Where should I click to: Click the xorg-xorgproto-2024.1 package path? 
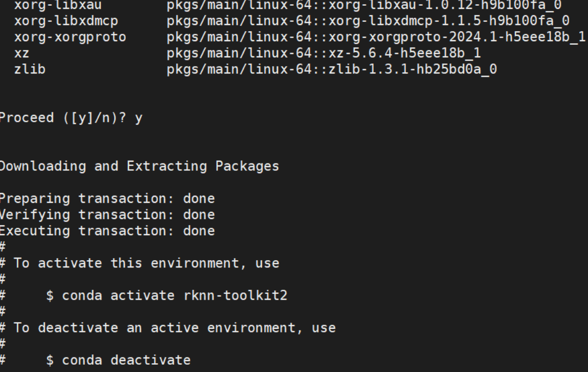point(376,37)
